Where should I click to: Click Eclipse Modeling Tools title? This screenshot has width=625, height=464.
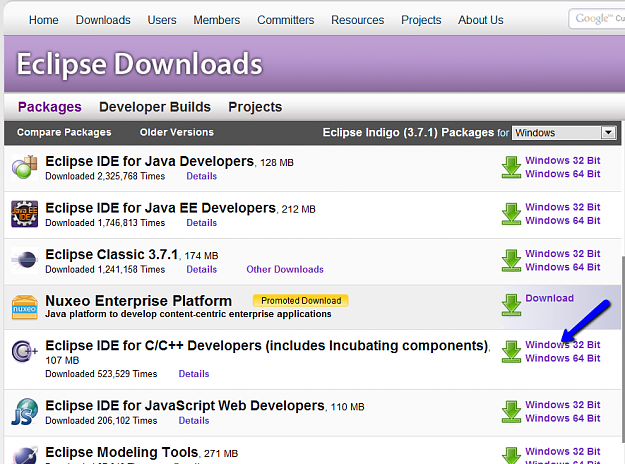(x=122, y=452)
